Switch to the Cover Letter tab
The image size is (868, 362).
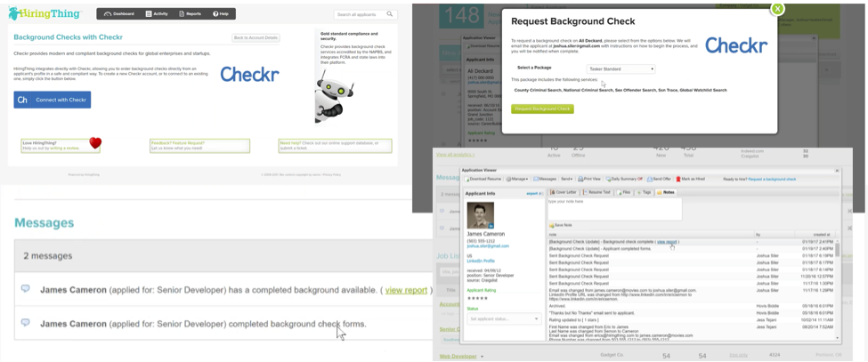click(x=563, y=192)
